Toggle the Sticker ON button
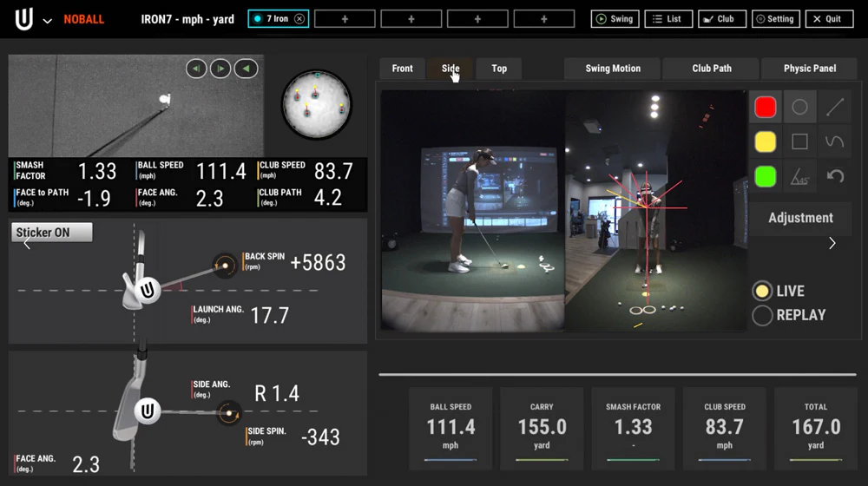The width and height of the screenshot is (868, 486). click(51, 233)
